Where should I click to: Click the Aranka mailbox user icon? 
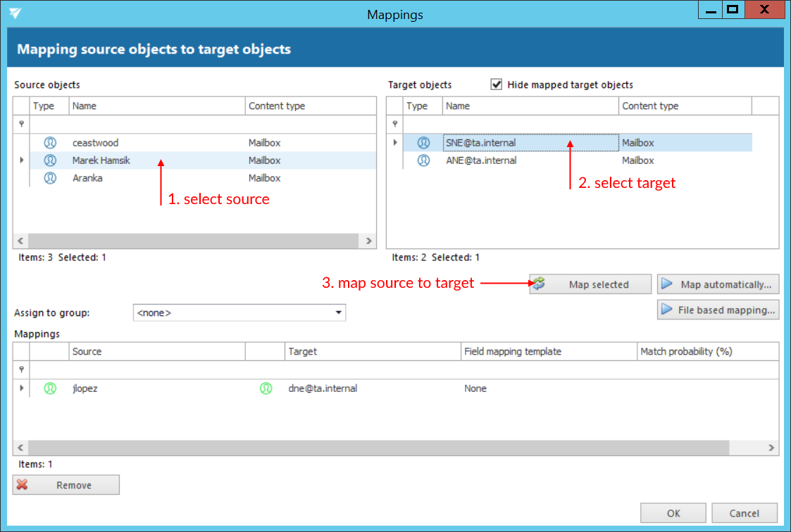click(x=50, y=178)
